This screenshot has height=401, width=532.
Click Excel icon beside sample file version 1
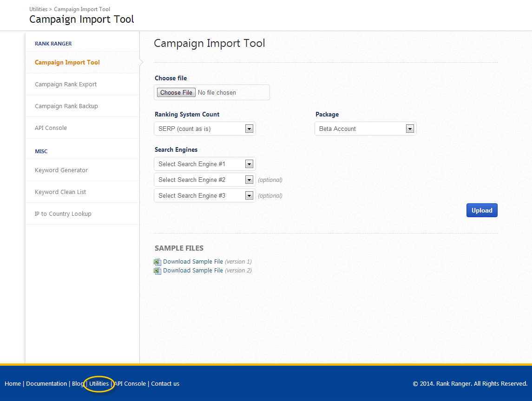(x=158, y=262)
